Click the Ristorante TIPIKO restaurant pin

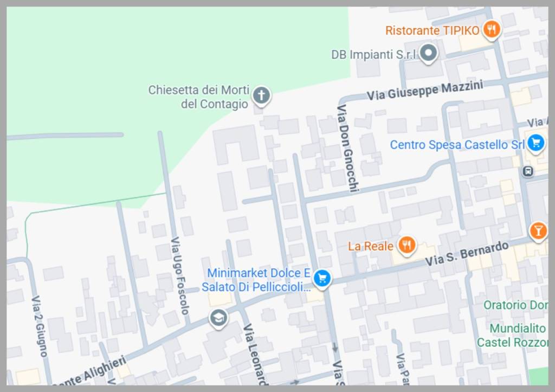pyautogui.click(x=492, y=30)
